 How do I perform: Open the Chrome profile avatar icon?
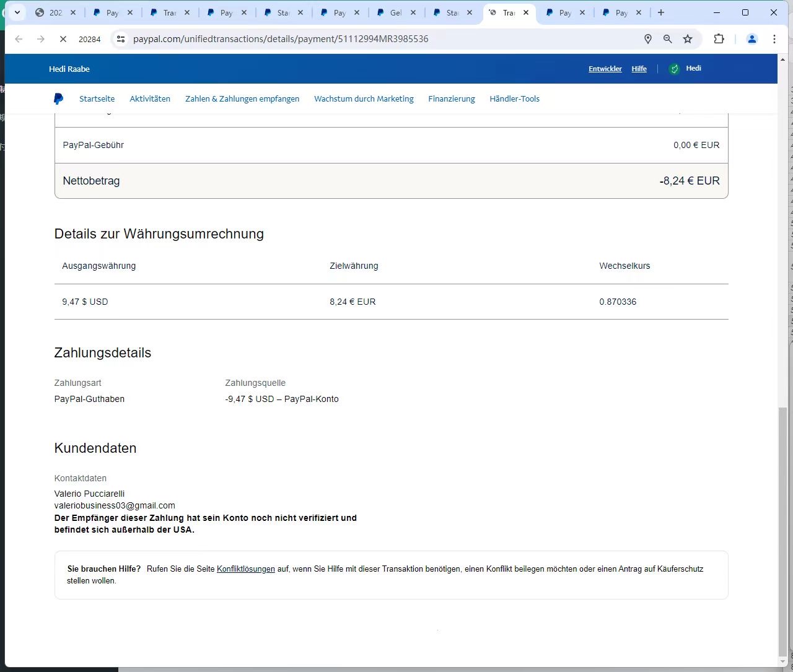pyautogui.click(x=752, y=39)
